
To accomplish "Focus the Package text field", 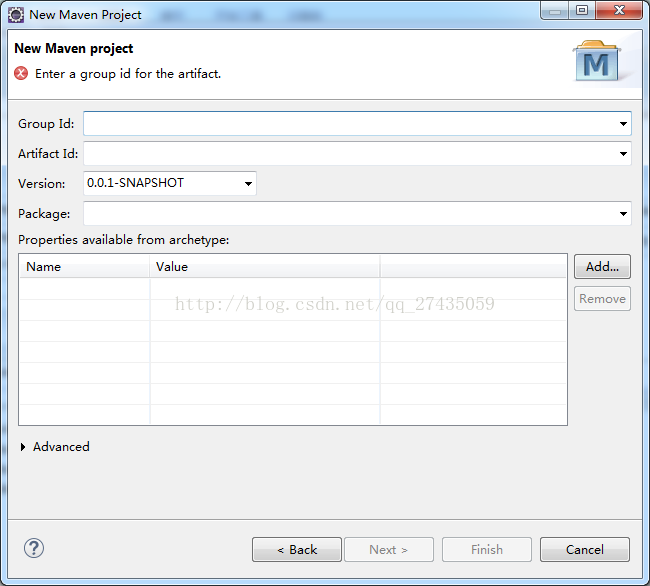I will click(357, 214).
